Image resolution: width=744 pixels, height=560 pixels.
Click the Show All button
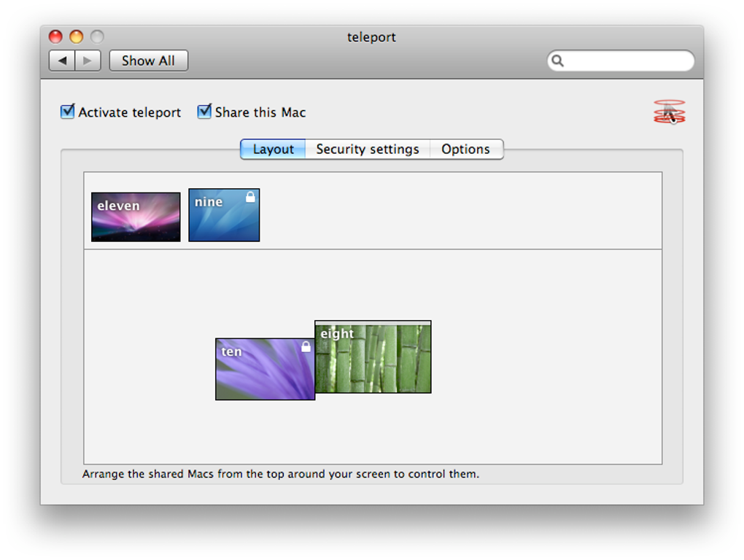coord(149,61)
